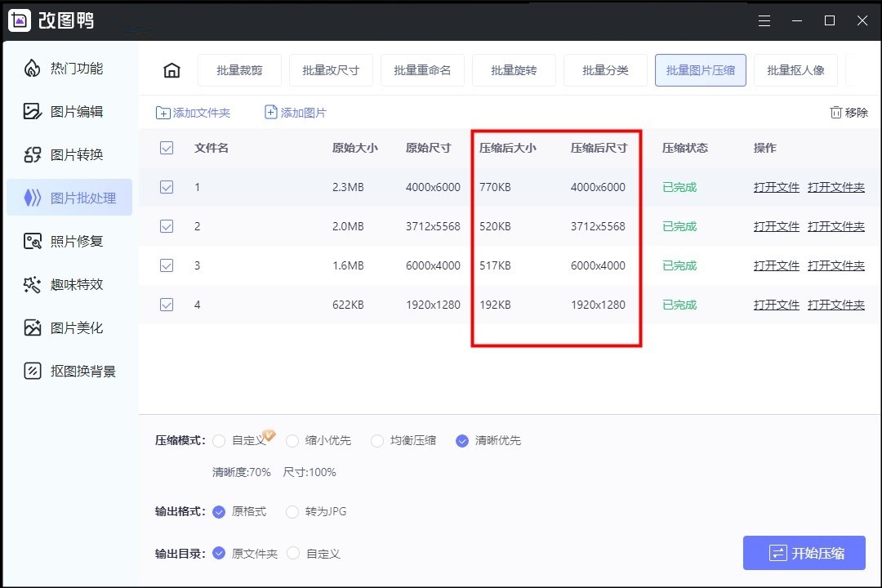Viewport: 882px width, 588px height.
Task: Click the home icon above the file list
Action: pos(171,70)
